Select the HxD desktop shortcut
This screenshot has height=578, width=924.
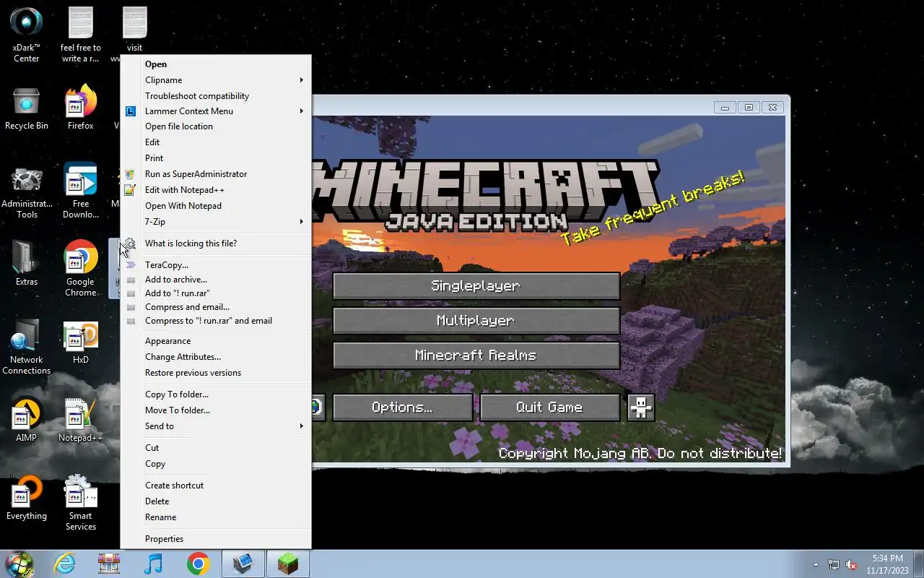81,343
